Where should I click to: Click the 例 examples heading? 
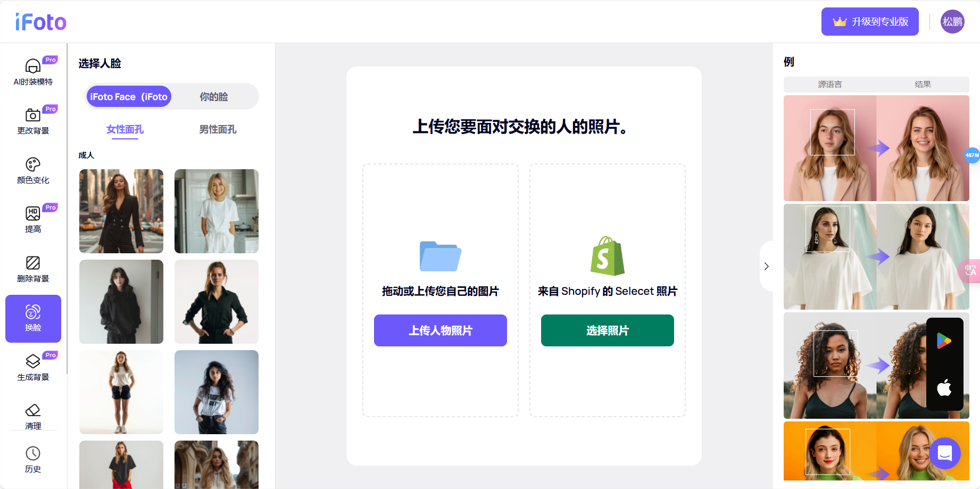(x=789, y=62)
